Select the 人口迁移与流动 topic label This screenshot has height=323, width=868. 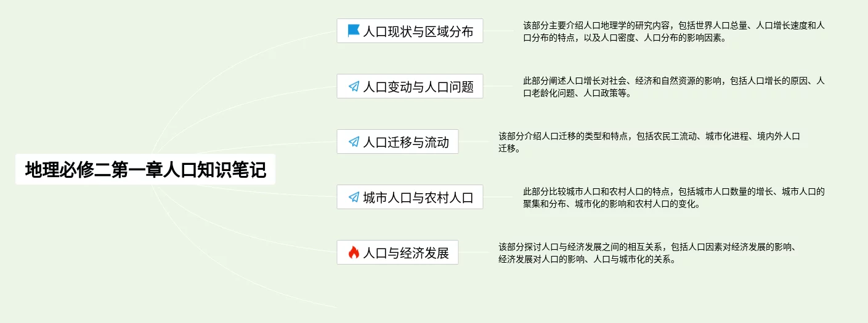pyautogui.click(x=406, y=142)
